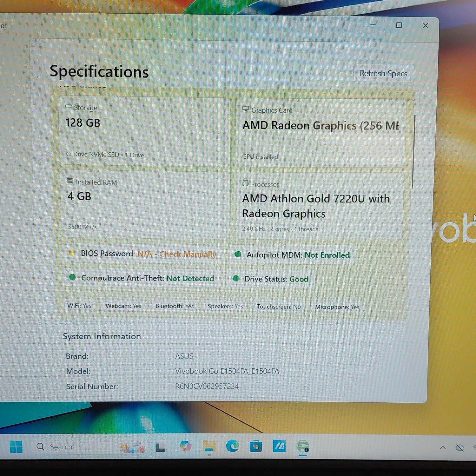Click the N/A - Check Manually status
The image size is (476, 476).
tap(177, 254)
